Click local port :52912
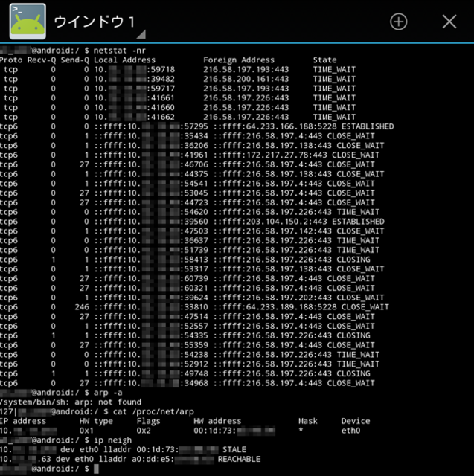Screen dimensions: 474x476 coord(194,364)
